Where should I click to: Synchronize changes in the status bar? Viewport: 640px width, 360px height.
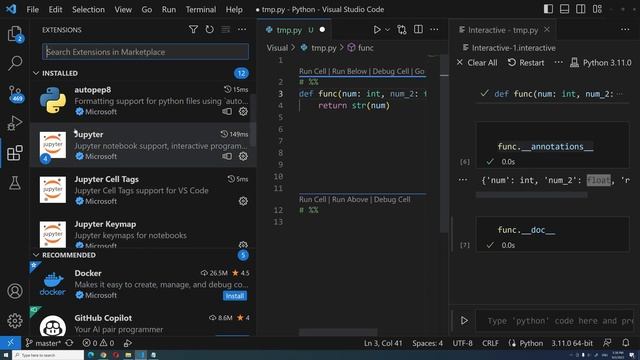click(69, 343)
